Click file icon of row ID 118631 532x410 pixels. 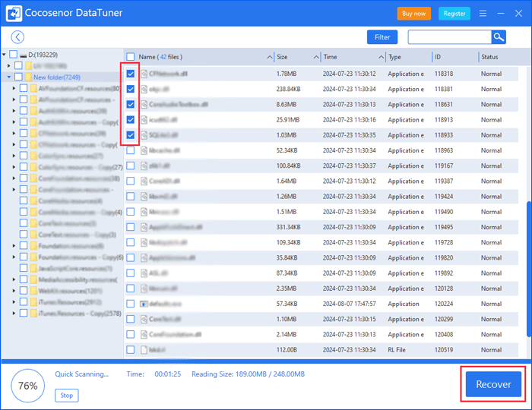click(144, 104)
